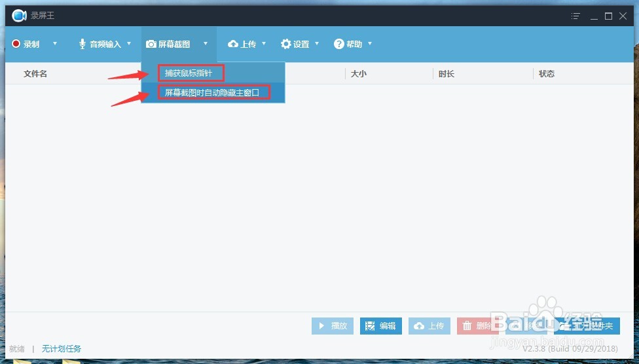Image resolution: width=639 pixels, height=364 pixels.
Task: Close the 录屏王 window
Action: point(623,16)
